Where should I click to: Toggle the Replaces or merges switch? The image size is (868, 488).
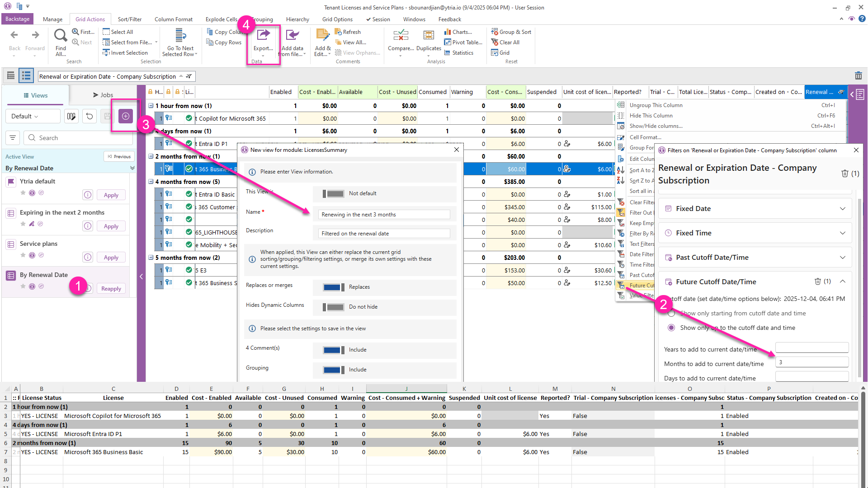point(334,287)
